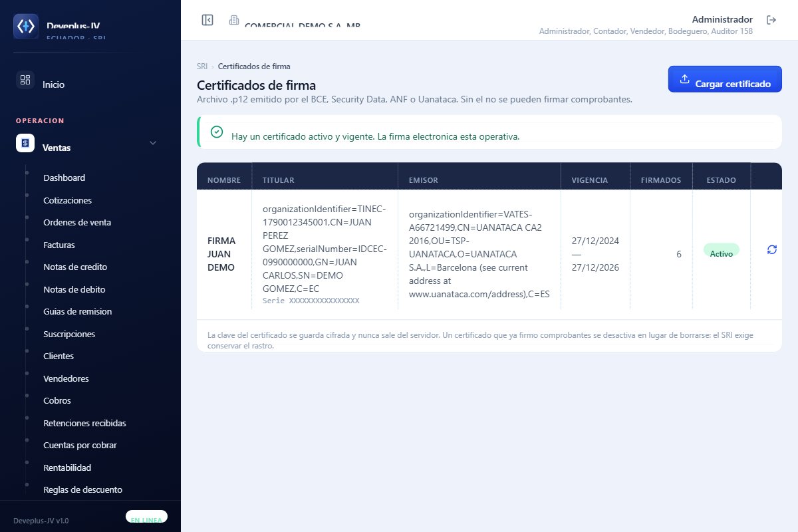Collapse the sidebar with the panel icon
798x532 pixels.
[x=207, y=20]
